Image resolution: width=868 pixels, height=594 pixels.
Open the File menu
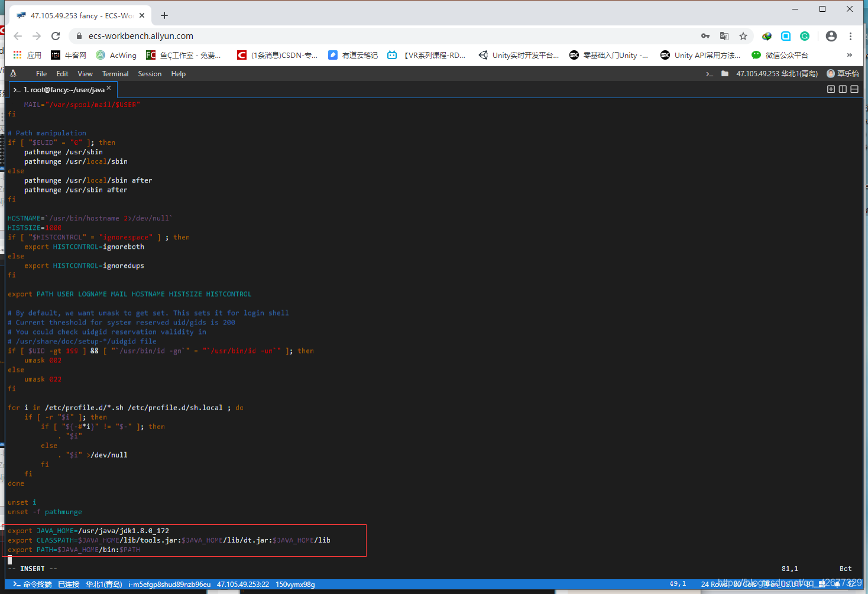tap(41, 74)
